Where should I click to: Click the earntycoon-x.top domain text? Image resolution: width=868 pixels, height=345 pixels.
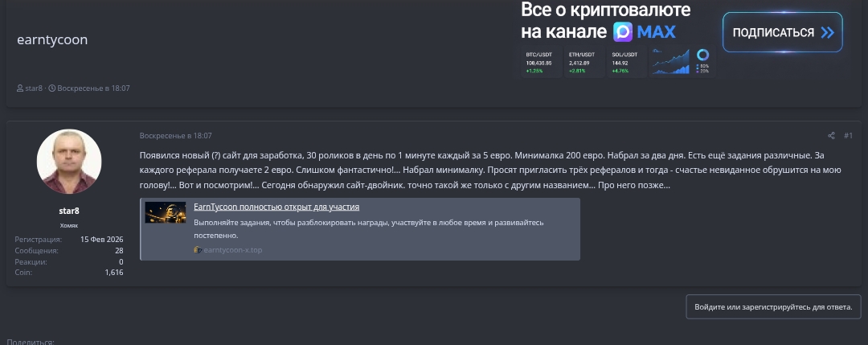click(232, 250)
